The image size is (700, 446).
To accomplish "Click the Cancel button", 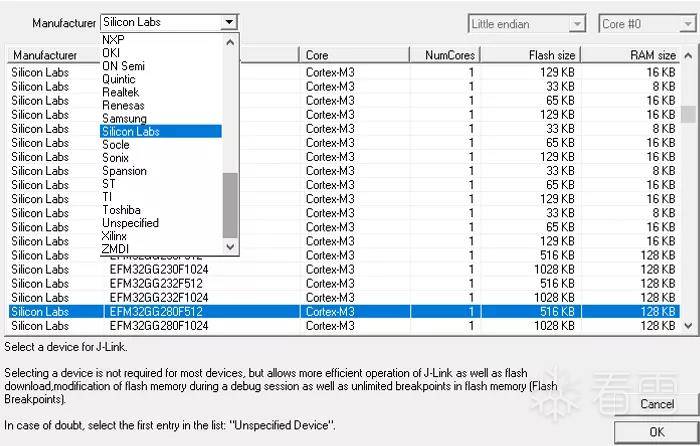I will click(656, 404).
